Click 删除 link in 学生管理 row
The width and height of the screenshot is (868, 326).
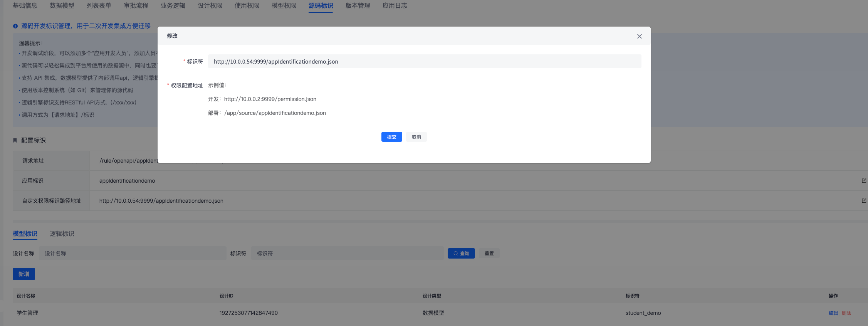[x=846, y=313]
